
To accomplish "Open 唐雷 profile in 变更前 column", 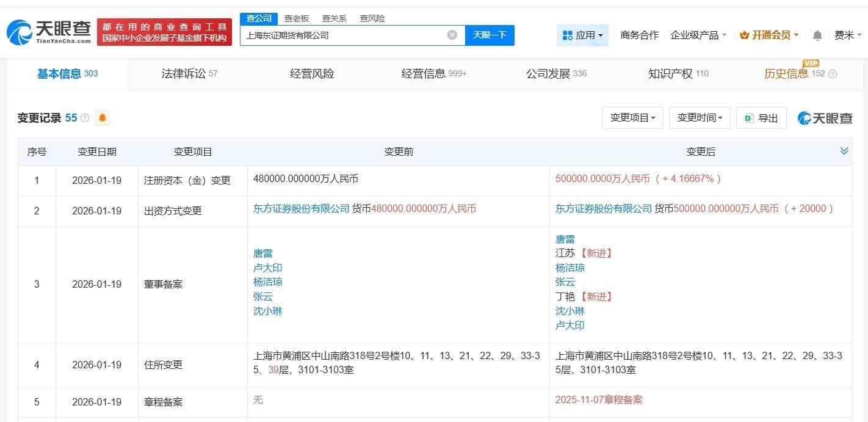I will (263, 253).
